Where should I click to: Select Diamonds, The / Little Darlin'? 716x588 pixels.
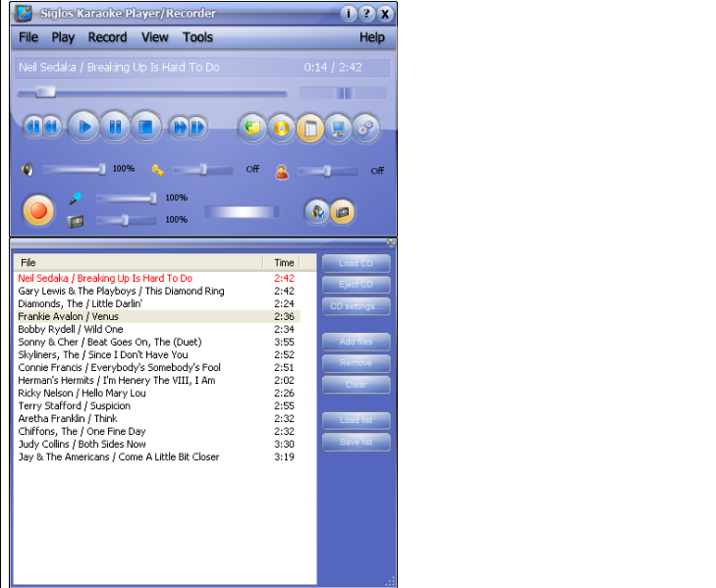click(x=158, y=303)
